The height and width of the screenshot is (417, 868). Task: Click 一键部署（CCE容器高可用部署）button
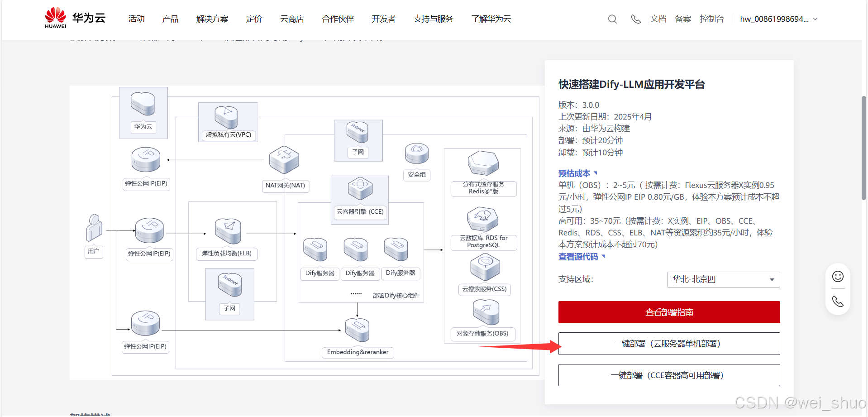[669, 375]
